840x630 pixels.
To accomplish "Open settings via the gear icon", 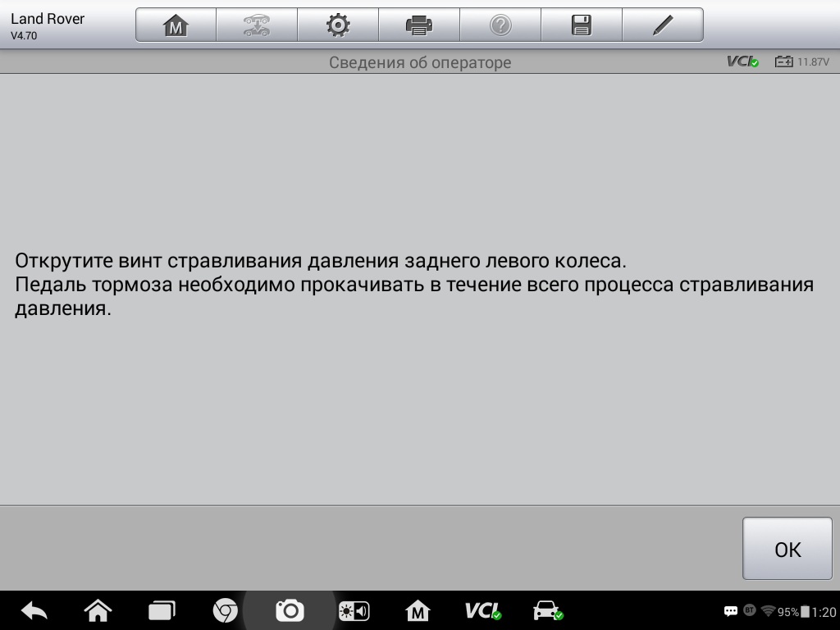I will [x=338, y=25].
